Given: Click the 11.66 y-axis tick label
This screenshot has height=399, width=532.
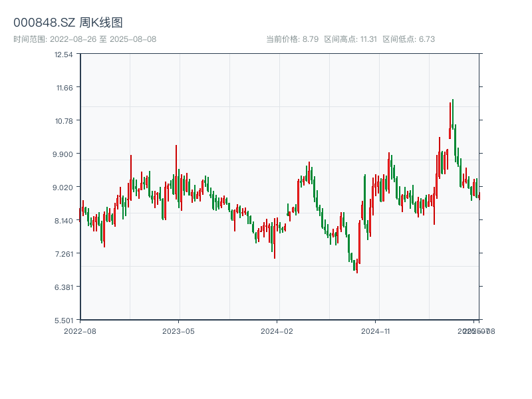Looking at the screenshot, I should [65, 88].
